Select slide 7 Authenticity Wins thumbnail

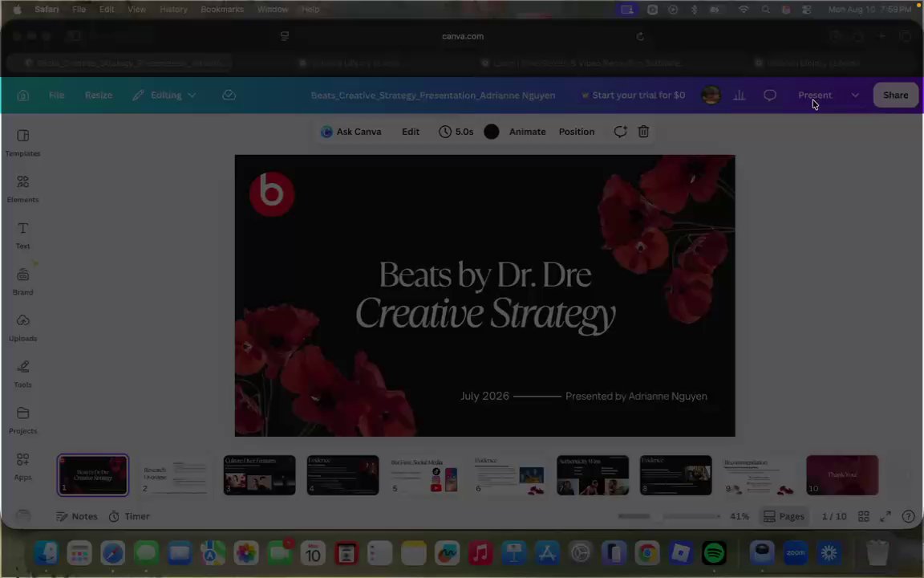592,474
